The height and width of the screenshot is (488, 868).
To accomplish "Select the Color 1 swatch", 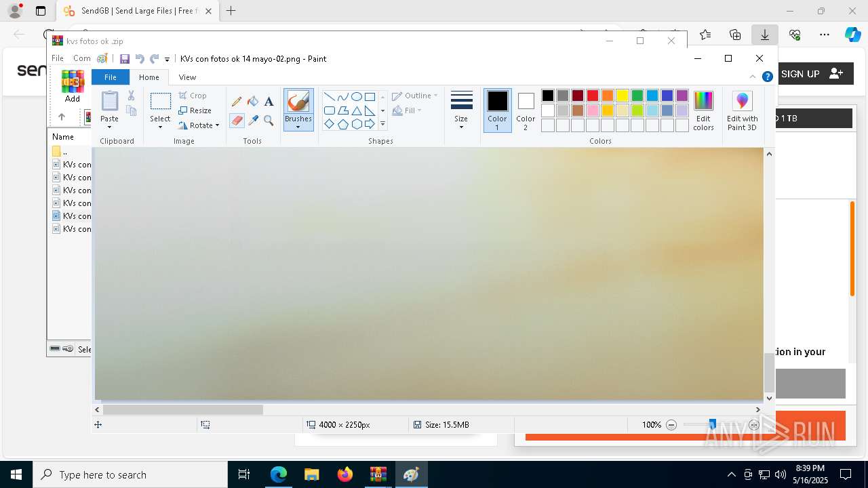I will 497,110.
